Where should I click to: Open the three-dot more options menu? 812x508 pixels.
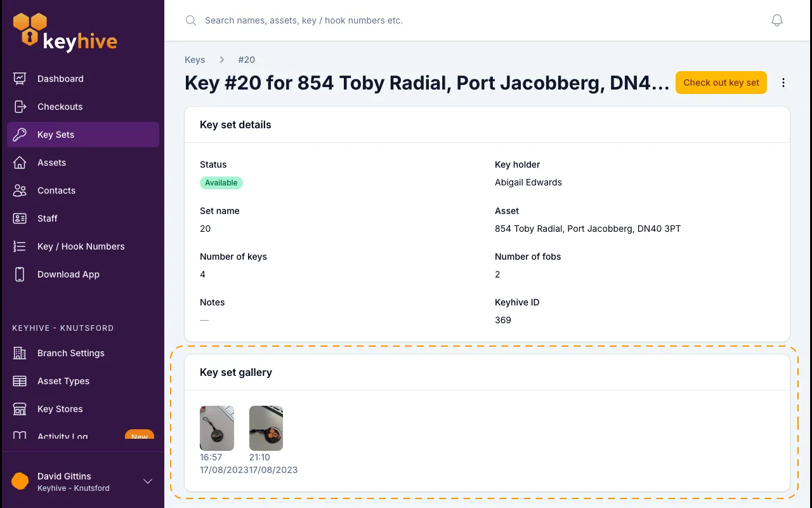pos(783,83)
